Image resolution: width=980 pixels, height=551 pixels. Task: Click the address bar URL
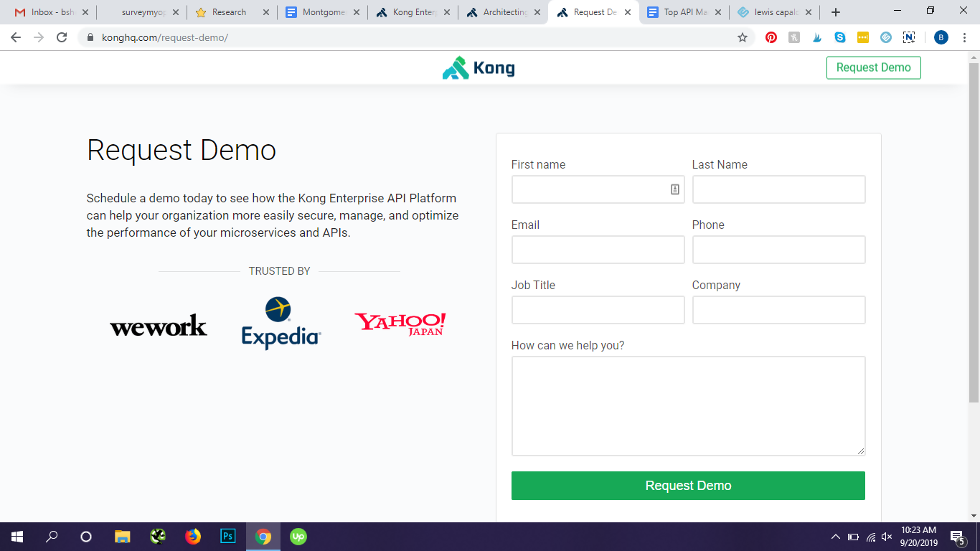click(165, 37)
